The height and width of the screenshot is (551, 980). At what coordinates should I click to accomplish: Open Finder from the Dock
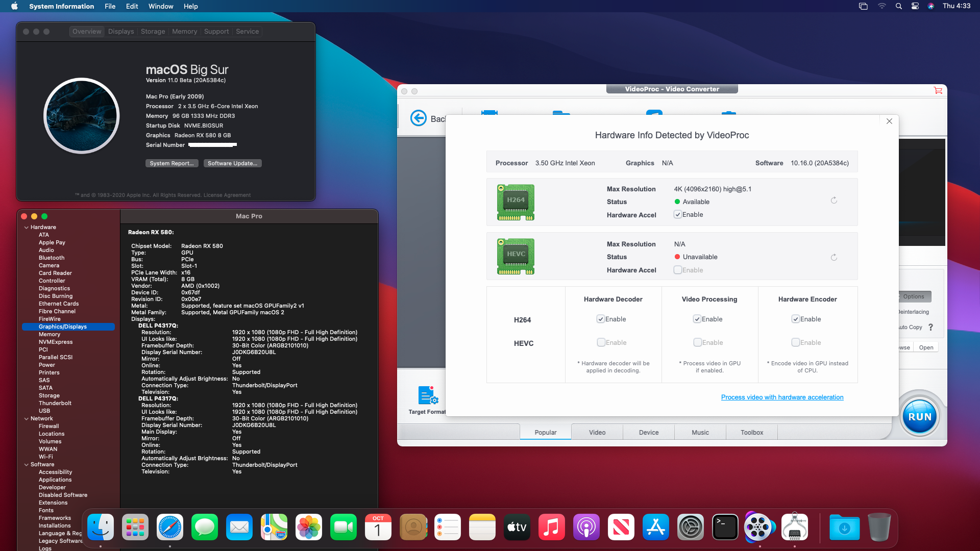(x=101, y=527)
